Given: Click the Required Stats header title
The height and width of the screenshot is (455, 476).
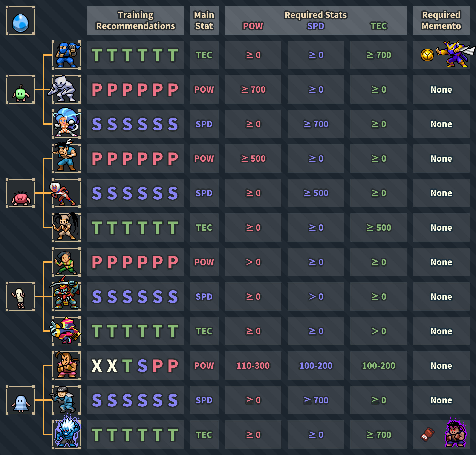Looking at the screenshot, I should [316, 15].
